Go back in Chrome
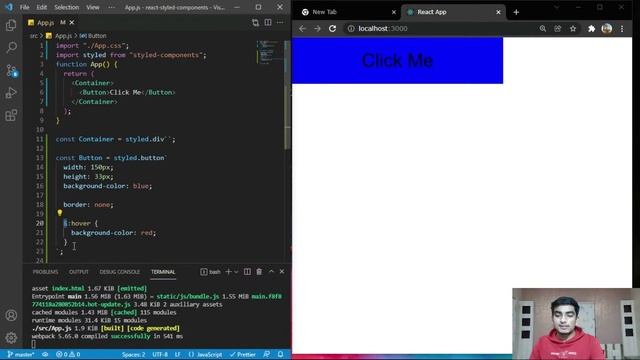The image size is (640, 360). [x=302, y=29]
